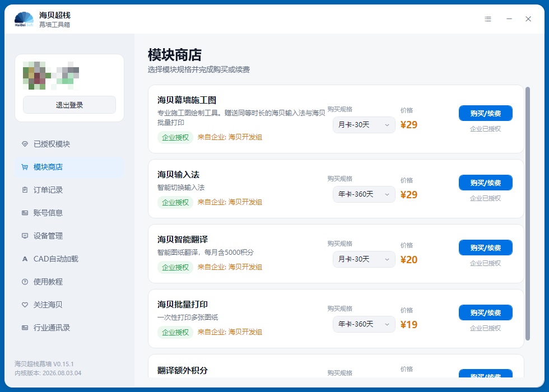Click ¥20 price of 海贝智能翻译
The width and height of the screenshot is (549, 392).
coord(409,260)
